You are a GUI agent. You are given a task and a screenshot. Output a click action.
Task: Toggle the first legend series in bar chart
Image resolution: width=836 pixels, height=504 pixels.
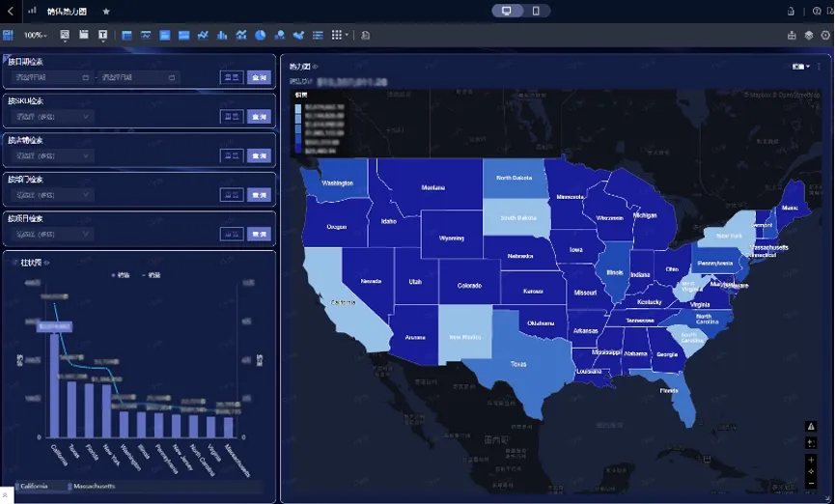(x=121, y=275)
